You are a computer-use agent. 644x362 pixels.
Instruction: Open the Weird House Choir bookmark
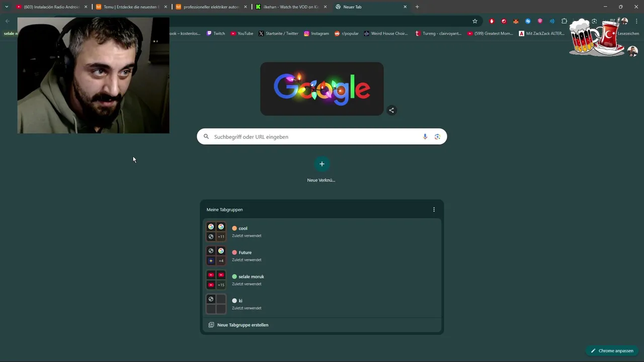click(386, 34)
